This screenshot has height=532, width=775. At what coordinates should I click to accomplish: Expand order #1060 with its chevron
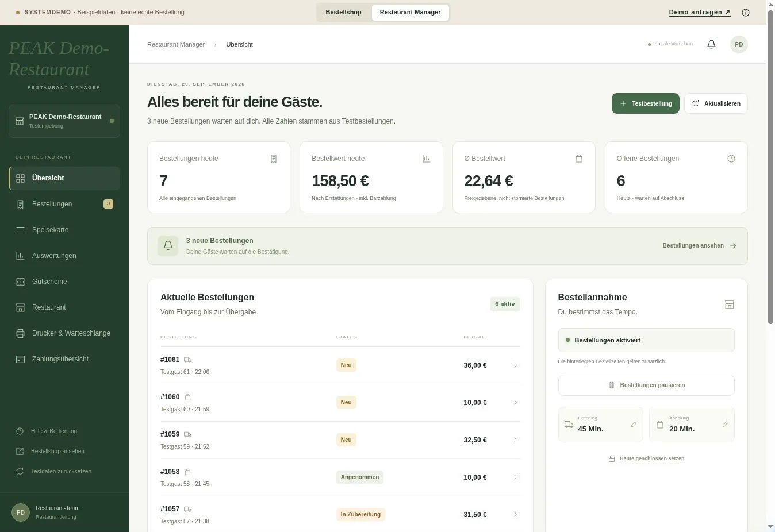515,403
